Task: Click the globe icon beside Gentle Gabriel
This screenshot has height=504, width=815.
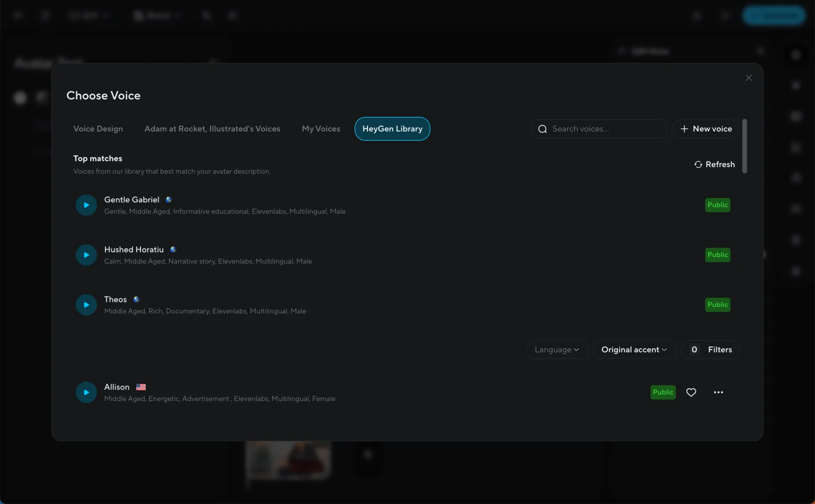Action: pyautogui.click(x=168, y=200)
